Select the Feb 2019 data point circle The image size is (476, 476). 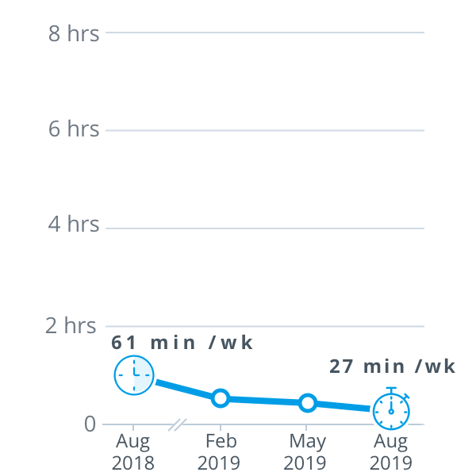pyautogui.click(x=221, y=398)
